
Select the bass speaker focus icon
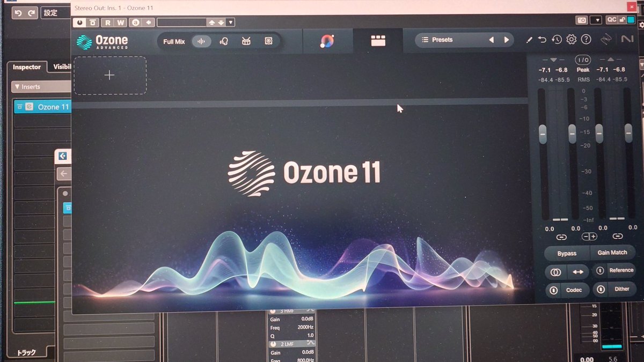pos(268,41)
